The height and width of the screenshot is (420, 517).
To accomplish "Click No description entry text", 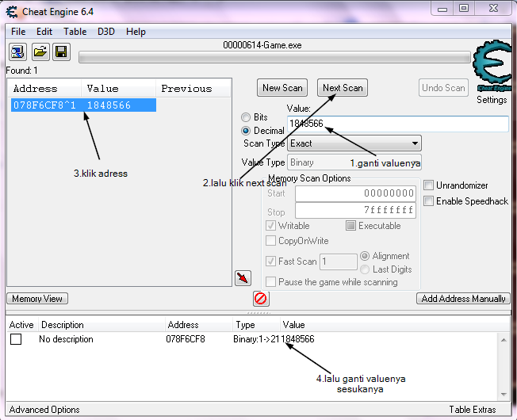I will [x=66, y=339].
